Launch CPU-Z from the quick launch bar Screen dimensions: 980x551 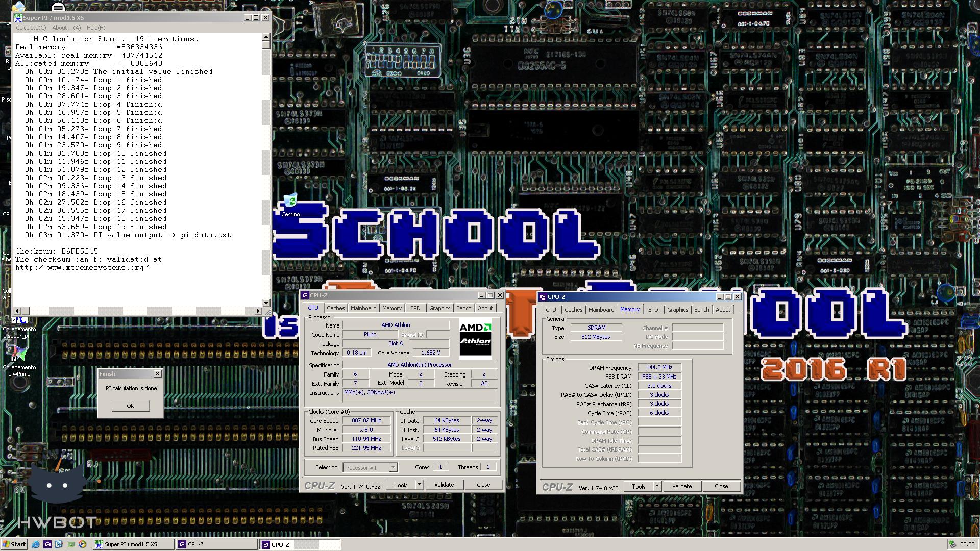[47, 544]
